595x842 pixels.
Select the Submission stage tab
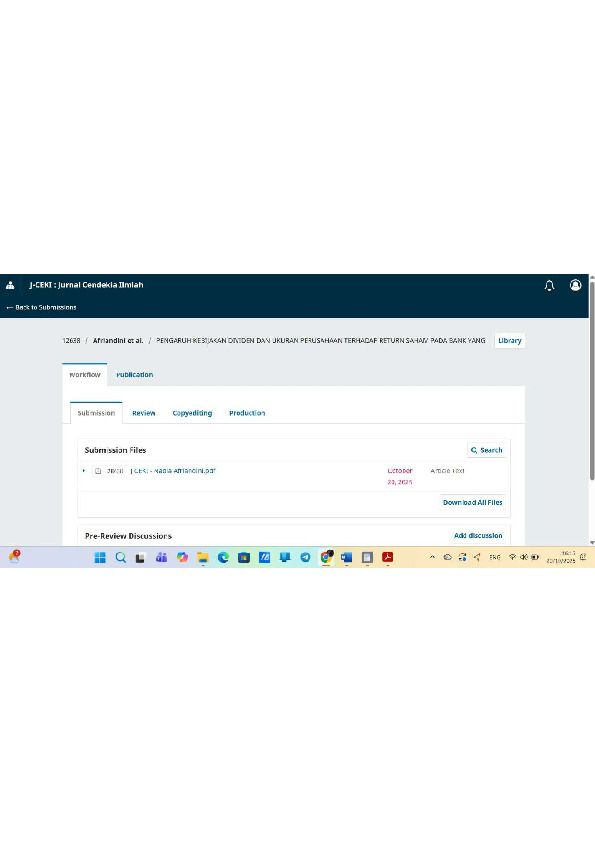click(96, 413)
